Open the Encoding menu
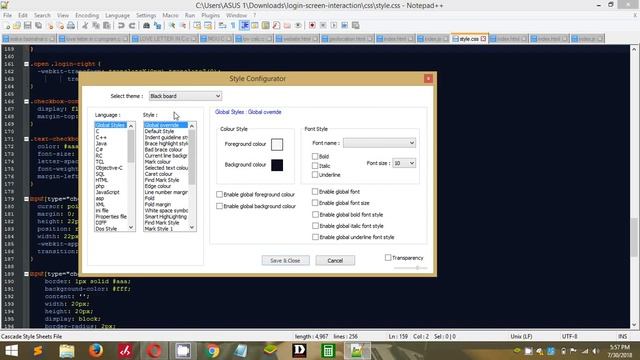Image resolution: width=640 pixels, height=360 pixels. click(x=87, y=15)
